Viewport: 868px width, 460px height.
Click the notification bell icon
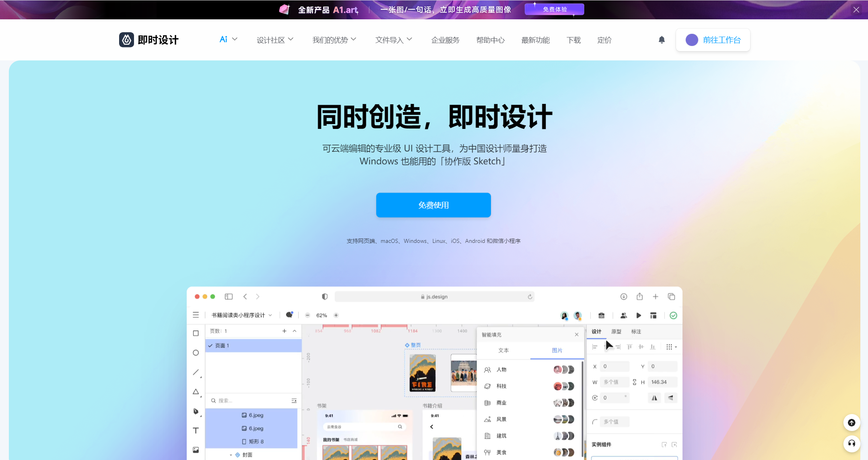pyautogui.click(x=661, y=39)
